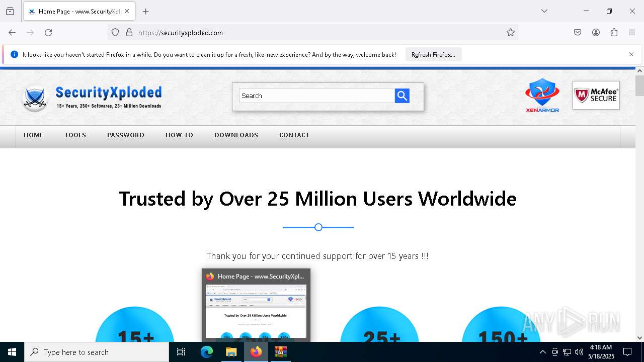Open the extensions puzzle icon

tap(614, 32)
